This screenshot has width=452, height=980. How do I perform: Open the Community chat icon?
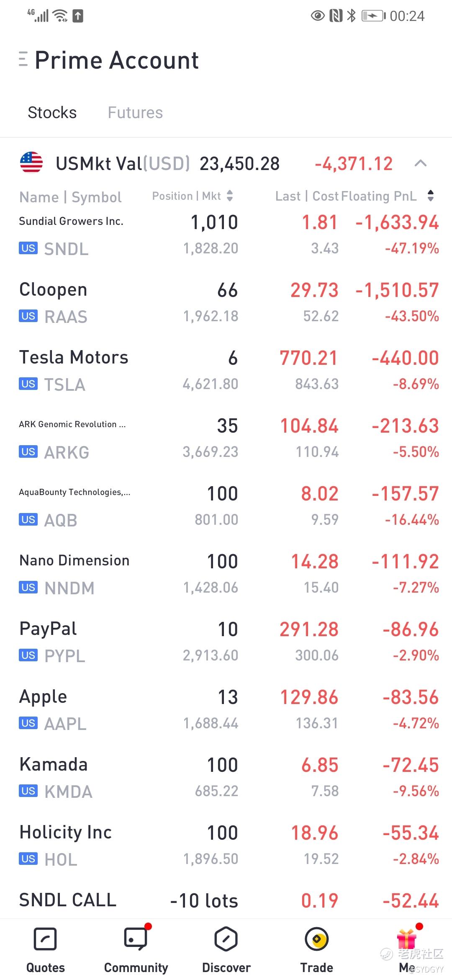click(x=136, y=939)
